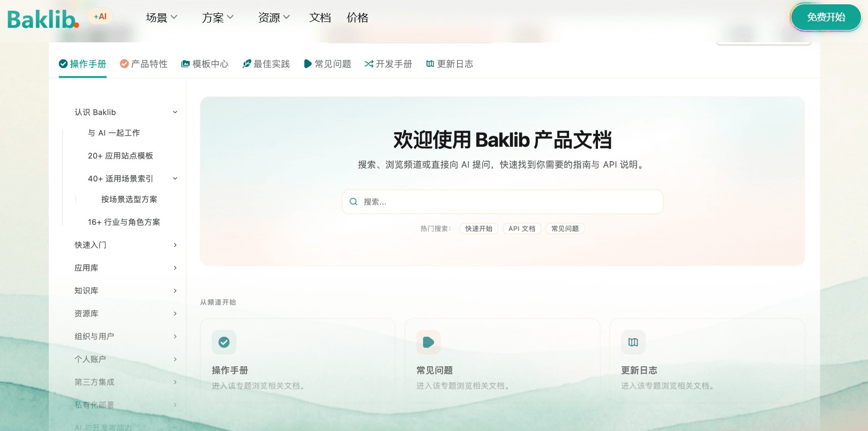Click the 免费开始 button
Viewport: 868px width, 431px height.
pyautogui.click(x=826, y=17)
